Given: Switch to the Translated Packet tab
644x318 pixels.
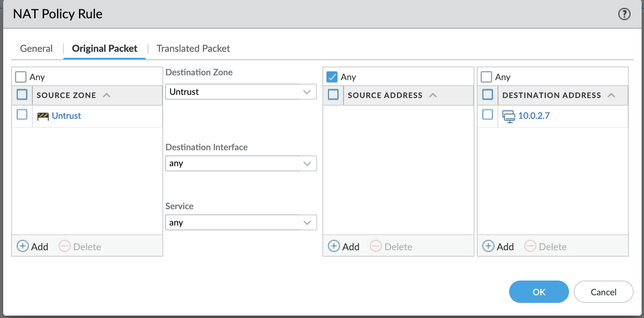Looking at the screenshot, I should pos(193,49).
